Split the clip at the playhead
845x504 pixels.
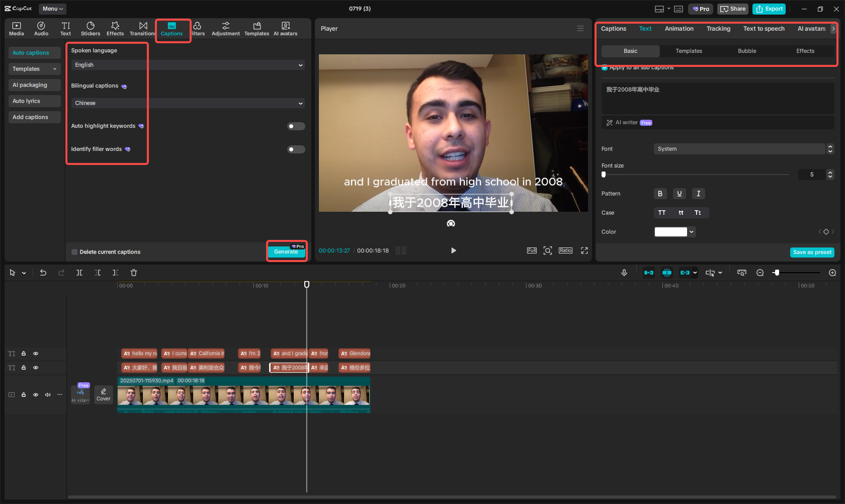(x=79, y=273)
